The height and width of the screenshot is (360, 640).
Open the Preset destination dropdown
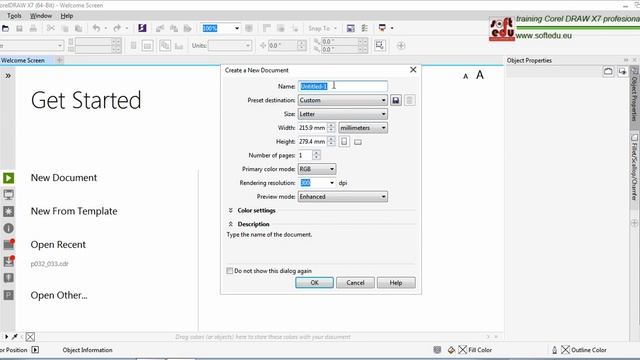342,100
